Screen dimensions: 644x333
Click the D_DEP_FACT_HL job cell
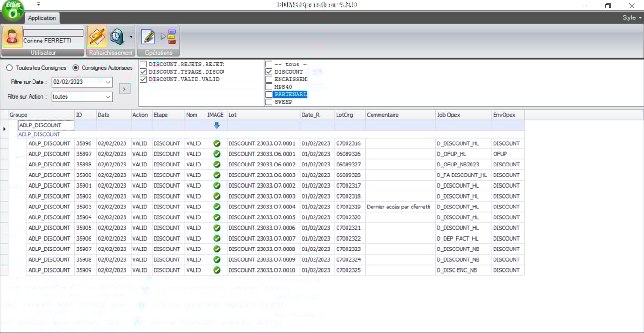click(463, 239)
